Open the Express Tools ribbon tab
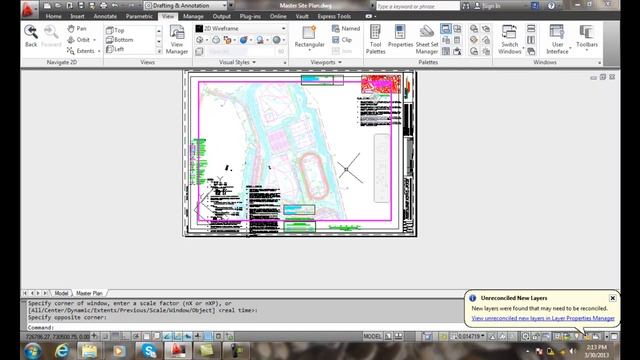The width and height of the screenshot is (640, 360). (x=334, y=16)
